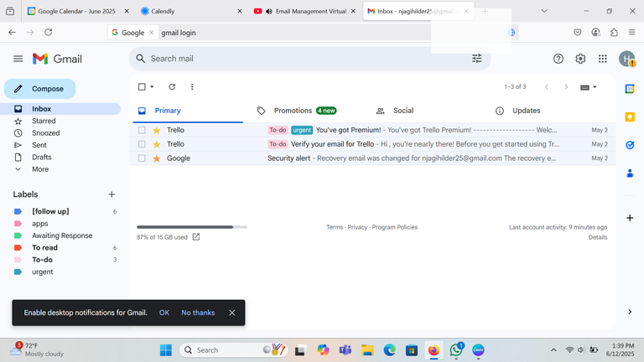The image size is (644, 362).
Task: Open Microsoft Edge from taskbar
Action: click(389, 350)
